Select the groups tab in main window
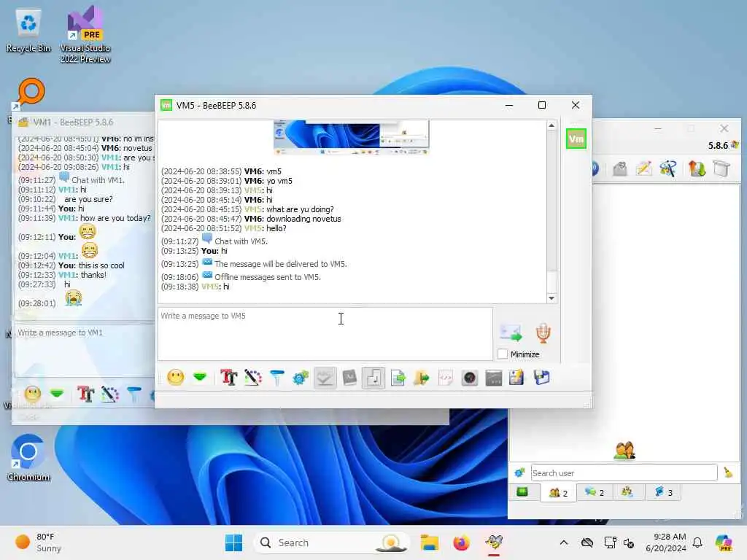The width and height of the screenshot is (747, 560). (627, 492)
